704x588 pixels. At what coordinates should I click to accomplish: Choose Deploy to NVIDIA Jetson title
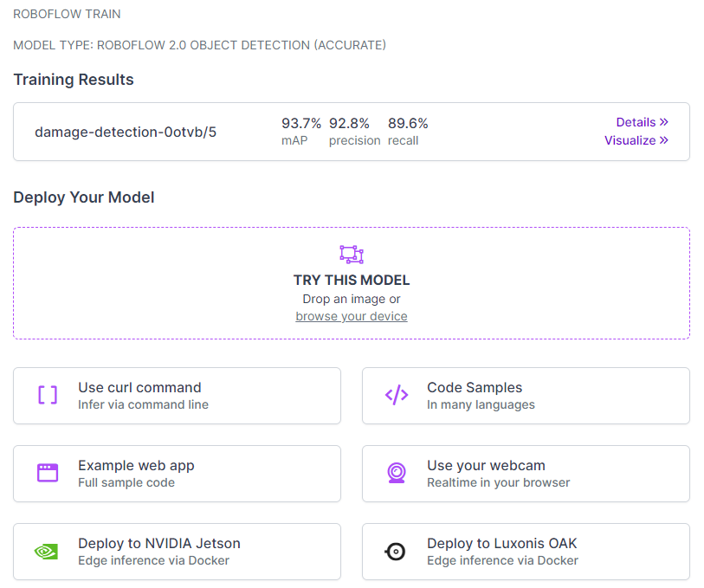pos(159,544)
